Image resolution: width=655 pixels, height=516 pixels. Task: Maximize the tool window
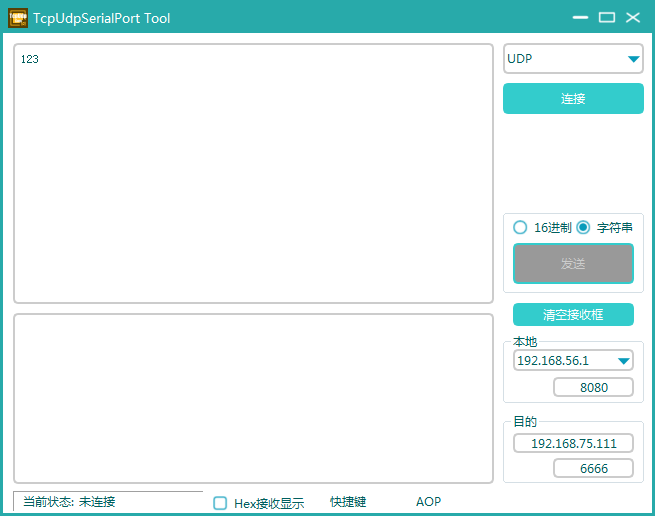[607, 18]
